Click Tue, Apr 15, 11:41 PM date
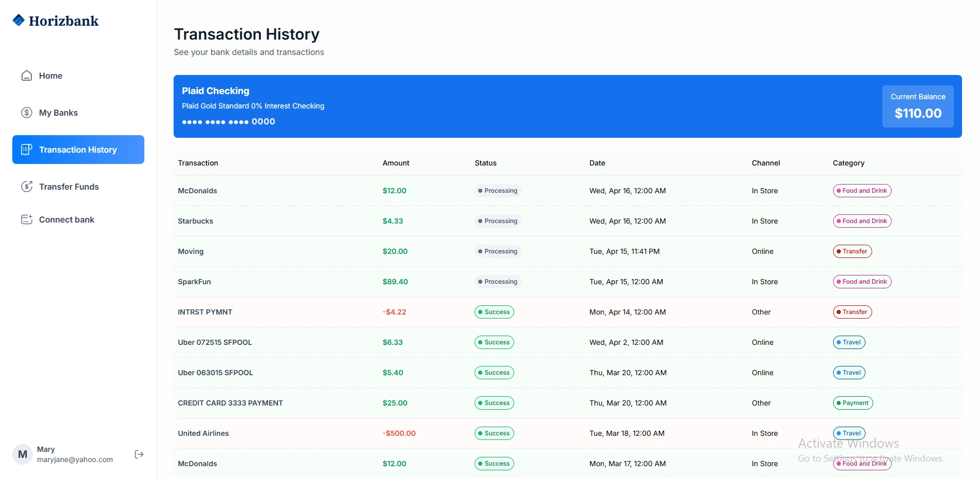This screenshot has height=478, width=980. coord(625,251)
